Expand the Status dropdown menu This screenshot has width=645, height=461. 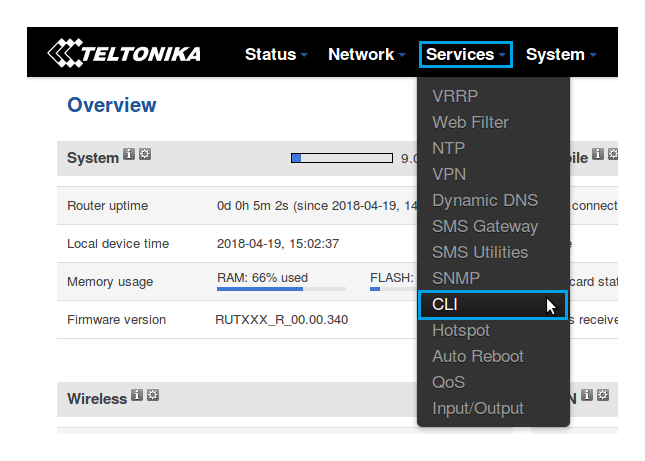(x=276, y=54)
